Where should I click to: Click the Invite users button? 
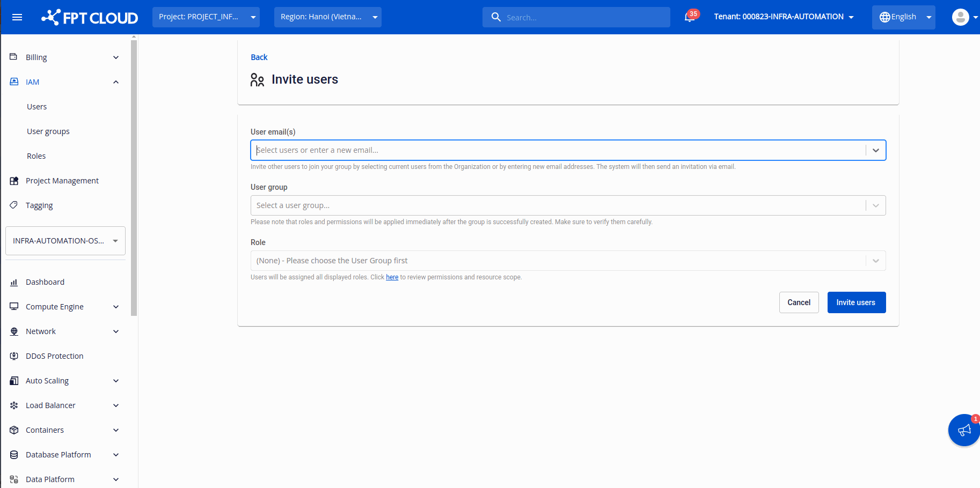coord(857,302)
